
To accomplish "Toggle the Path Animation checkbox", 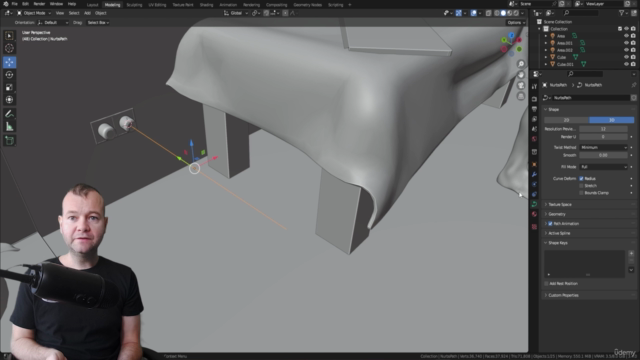I will click(550, 224).
